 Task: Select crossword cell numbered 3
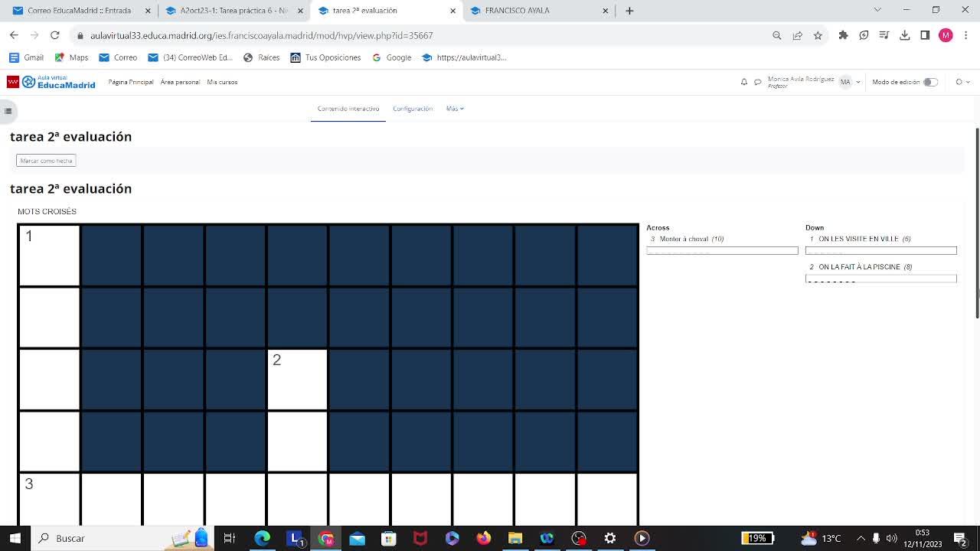(49, 499)
